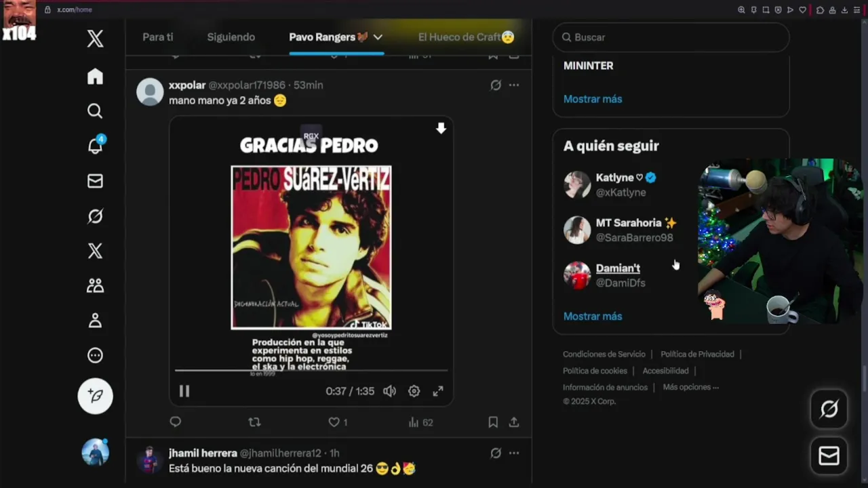Share xxpolar's post
The width and height of the screenshot is (868, 488).
tap(514, 422)
